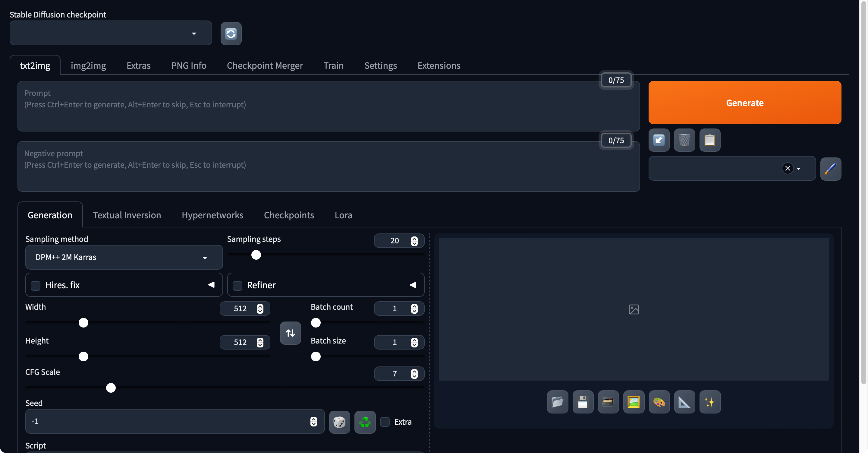Click the trash can clear prompt icon
This screenshot has height=453, width=868.
684,140
